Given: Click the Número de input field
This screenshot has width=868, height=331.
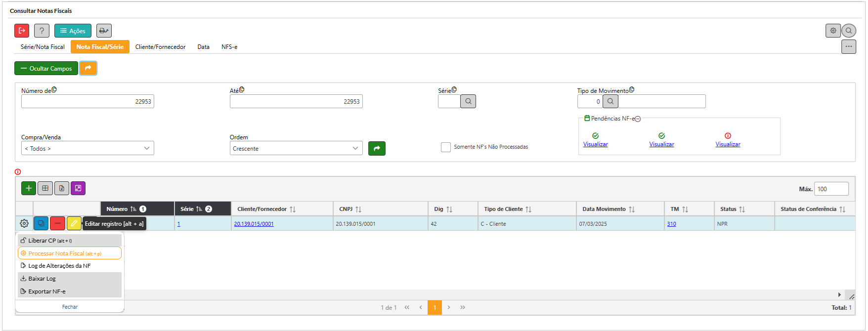Looking at the screenshot, I should [x=87, y=102].
